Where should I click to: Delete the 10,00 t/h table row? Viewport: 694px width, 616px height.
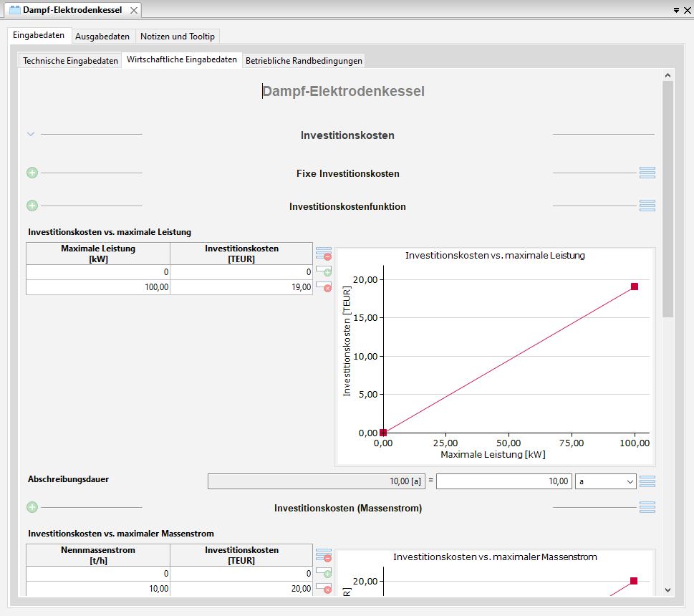point(324,589)
